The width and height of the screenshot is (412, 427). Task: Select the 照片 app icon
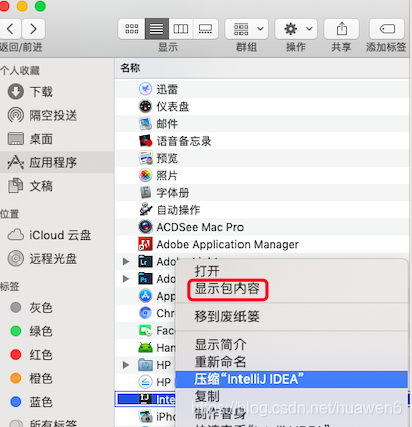click(145, 175)
